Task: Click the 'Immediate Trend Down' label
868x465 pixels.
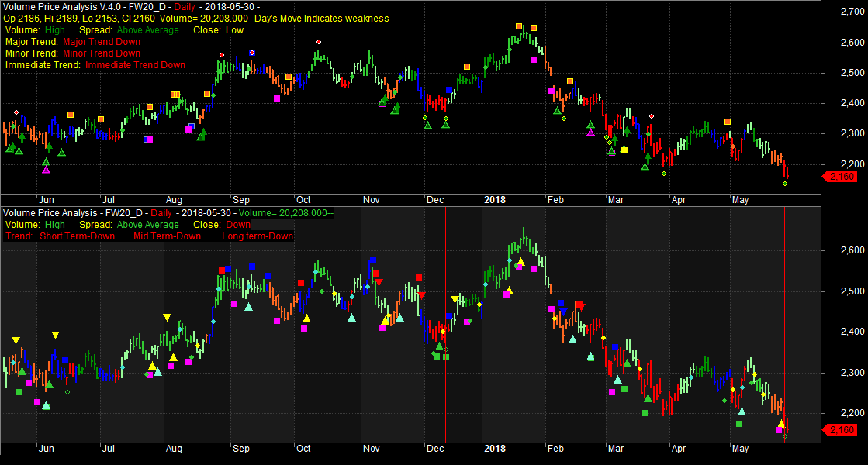Action: pos(135,65)
